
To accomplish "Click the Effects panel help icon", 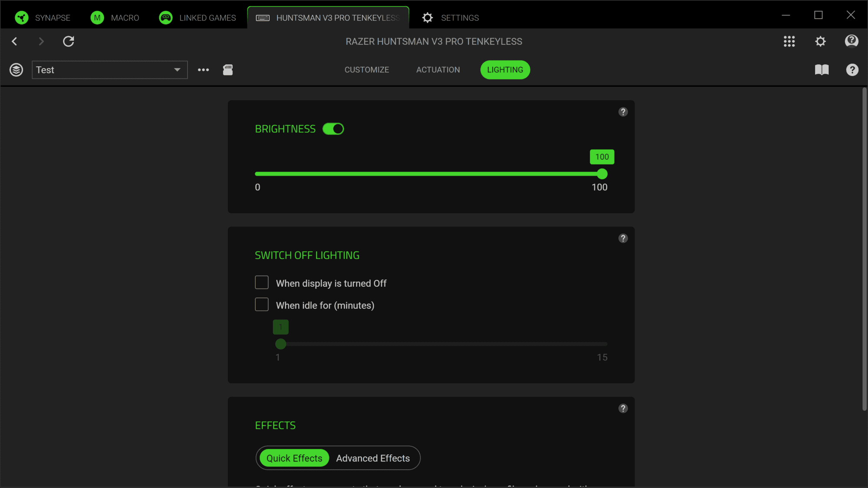I will [x=623, y=408].
